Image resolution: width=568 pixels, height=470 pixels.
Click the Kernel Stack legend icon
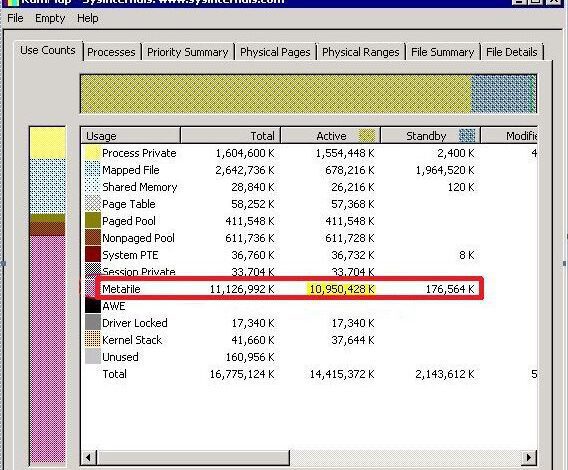(92, 340)
